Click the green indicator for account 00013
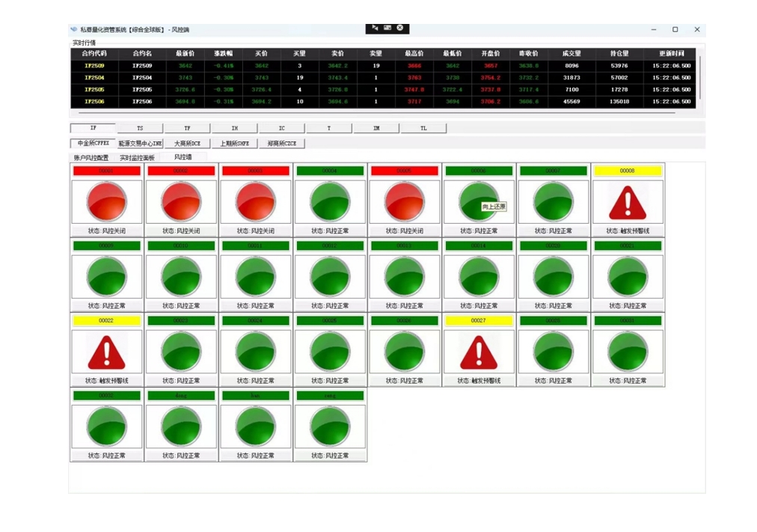The image size is (757, 532). click(x=404, y=277)
